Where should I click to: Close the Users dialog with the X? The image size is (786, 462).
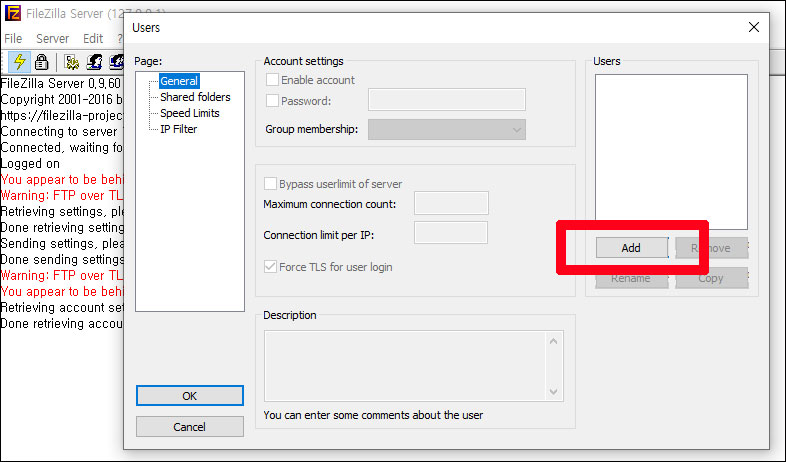pyautogui.click(x=753, y=27)
